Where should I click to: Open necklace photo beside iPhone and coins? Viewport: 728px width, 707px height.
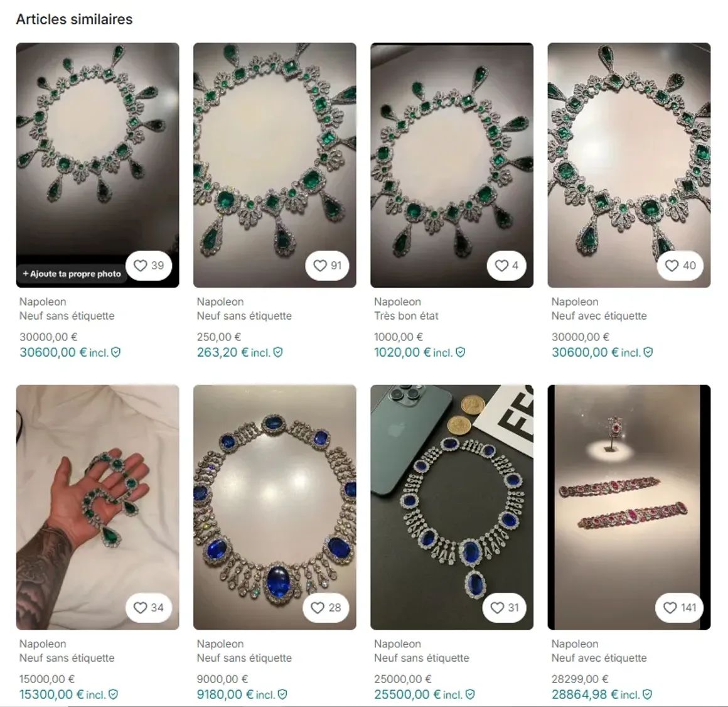pos(452,507)
